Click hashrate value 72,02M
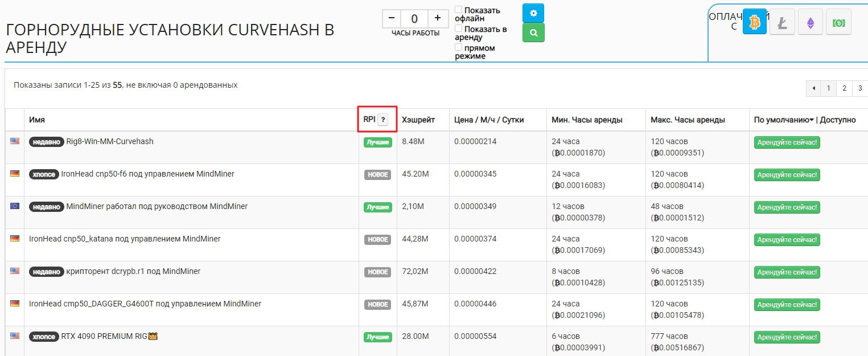The width and height of the screenshot is (868, 356). (x=415, y=271)
